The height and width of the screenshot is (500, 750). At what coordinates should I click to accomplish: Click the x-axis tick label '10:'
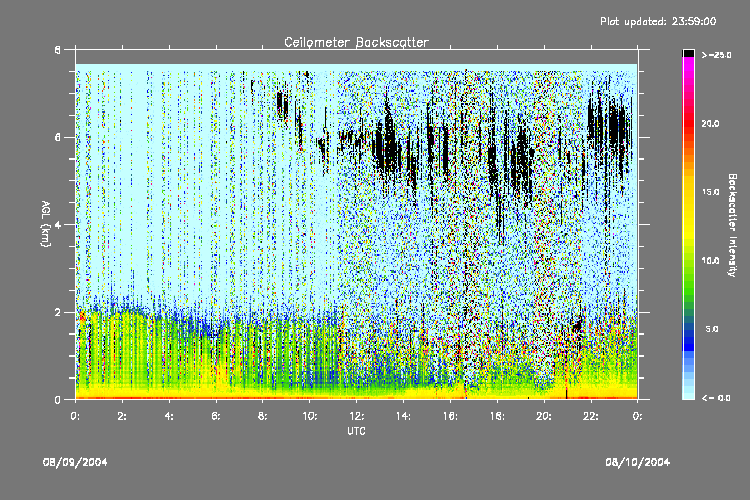pyautogui.click(x=310, y=416)
